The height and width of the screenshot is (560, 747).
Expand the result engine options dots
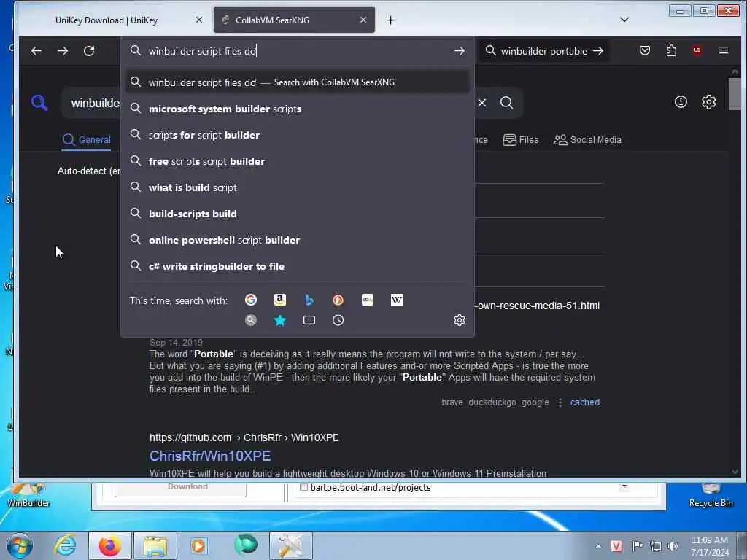tap(560, 402)
